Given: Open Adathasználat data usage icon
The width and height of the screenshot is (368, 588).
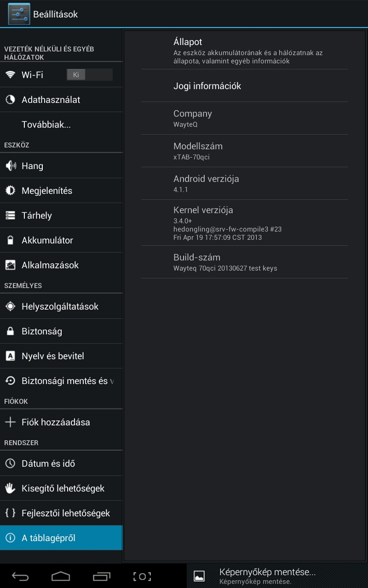Looking at the screenshot, I should click(10, 100).
